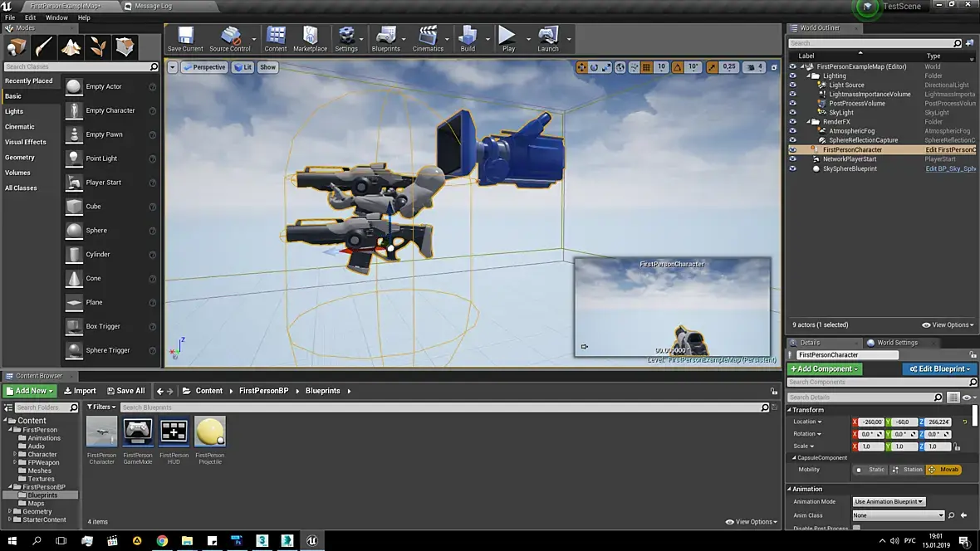980x551 pixels.
Task: Toggle visibility of the FirstPersonCharacter actor
Action: coord(793,150)
